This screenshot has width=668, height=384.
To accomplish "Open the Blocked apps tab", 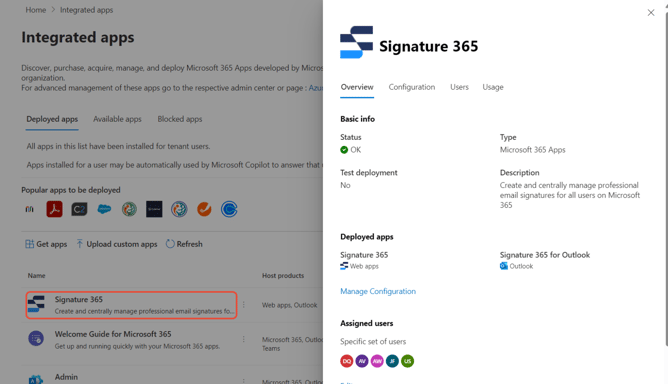I will pos(180,119).
